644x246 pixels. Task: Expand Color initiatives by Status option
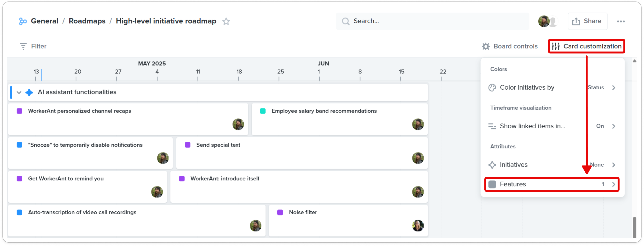point(613,87)
